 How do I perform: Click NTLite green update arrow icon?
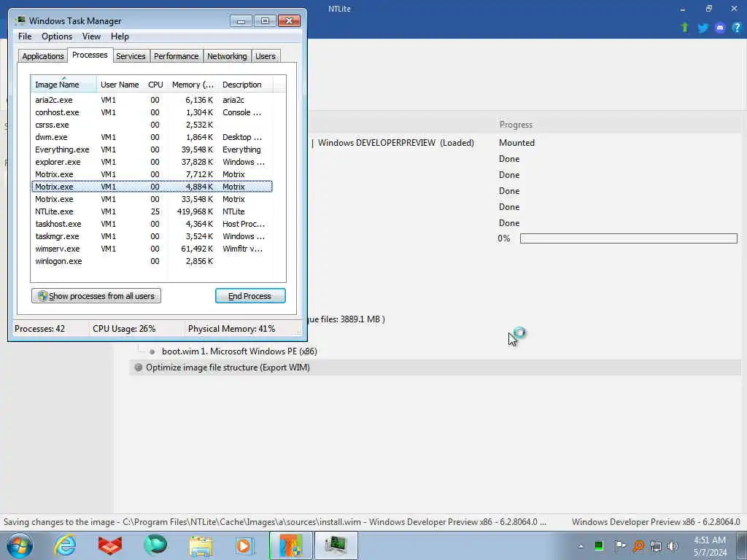684,28
